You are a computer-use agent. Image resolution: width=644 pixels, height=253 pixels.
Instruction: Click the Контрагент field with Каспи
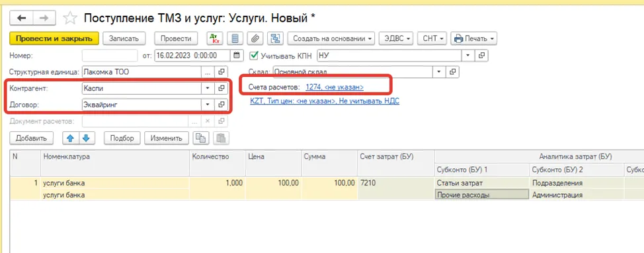click(x=142, y=88)
